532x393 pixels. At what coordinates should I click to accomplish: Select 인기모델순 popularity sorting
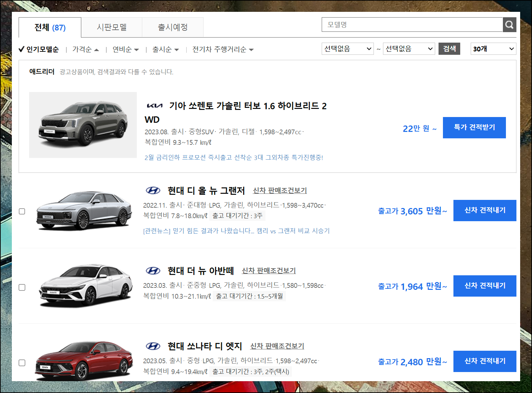click(x=39, y=49)
